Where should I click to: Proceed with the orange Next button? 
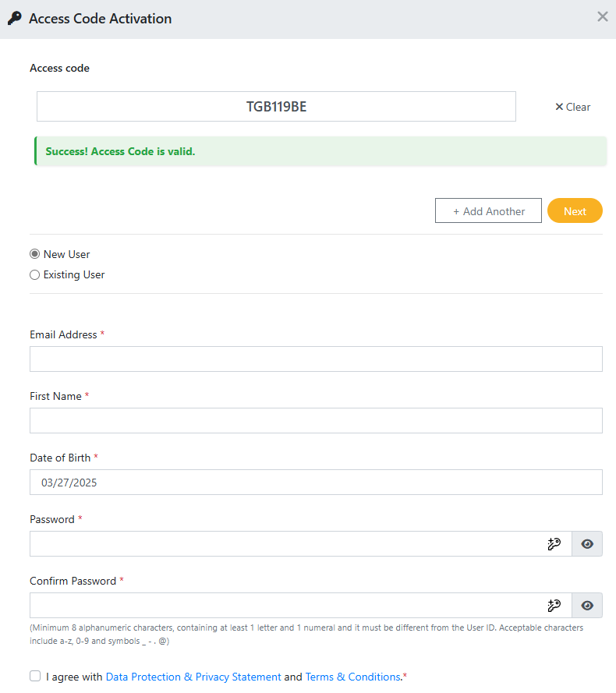(575, 210)
